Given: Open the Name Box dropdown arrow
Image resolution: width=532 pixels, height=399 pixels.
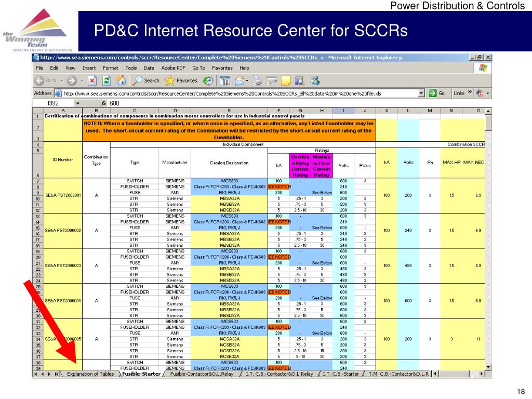Looking at the screenshot, I should click(x=78, y=103).
